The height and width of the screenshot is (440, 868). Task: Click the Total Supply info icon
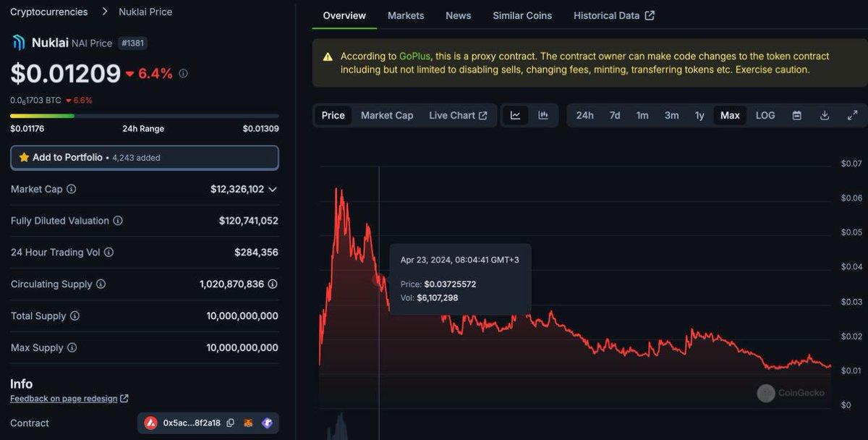pos(75,316)
